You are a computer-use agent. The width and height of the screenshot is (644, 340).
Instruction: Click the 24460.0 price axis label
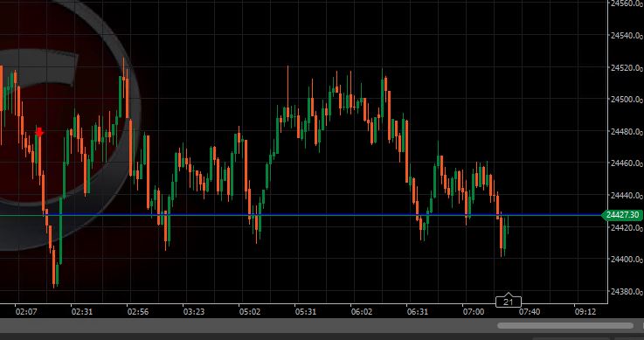[627, 163]
